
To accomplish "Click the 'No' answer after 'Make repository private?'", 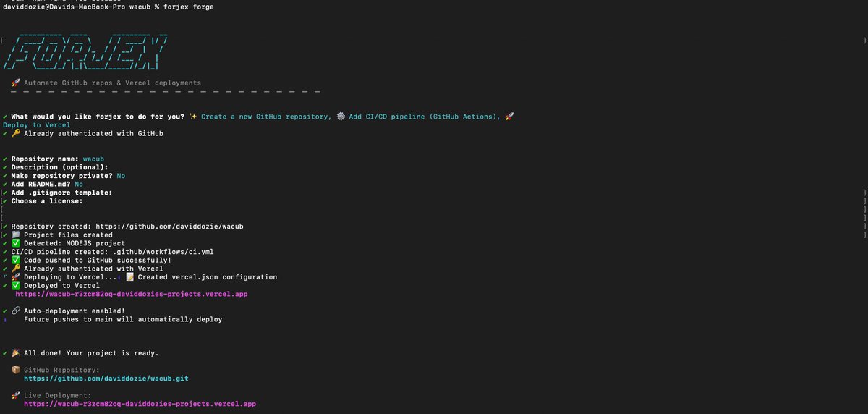I will pyautogui.click(x=121, y=176).
